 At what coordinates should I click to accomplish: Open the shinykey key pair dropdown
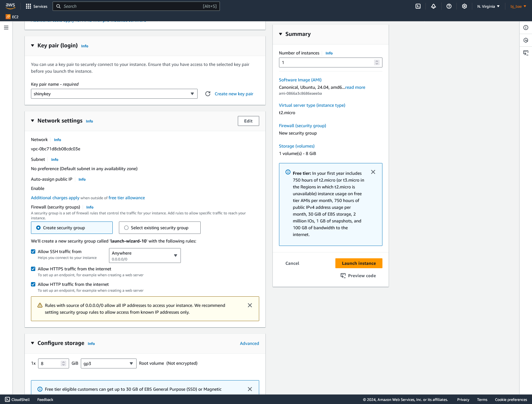click(114, 94)
